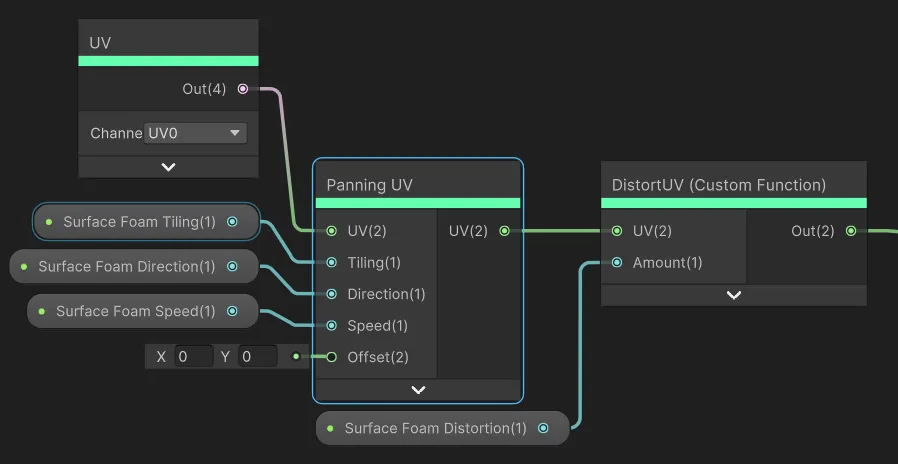Image resolution: width=898 pixels, height=464 pixels.
Task: Click the DistortUV Out(2) output port
Action: 851,231
